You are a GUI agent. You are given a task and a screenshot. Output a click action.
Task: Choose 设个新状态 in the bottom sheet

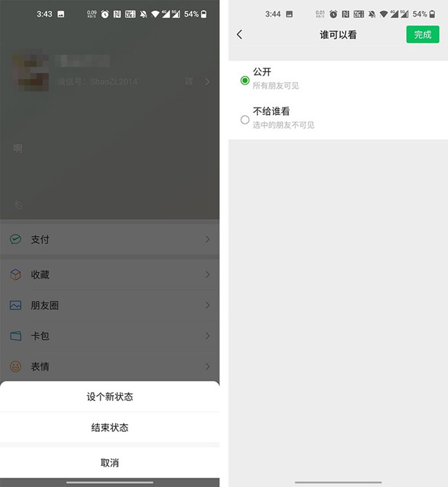[110, 397]
